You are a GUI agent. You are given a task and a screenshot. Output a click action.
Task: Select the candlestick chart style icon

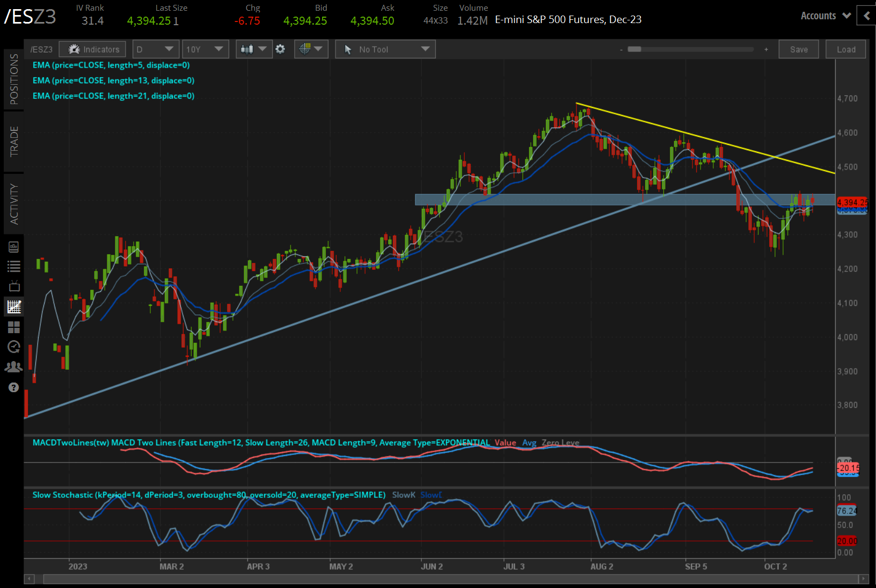click(x=249, y=49)
